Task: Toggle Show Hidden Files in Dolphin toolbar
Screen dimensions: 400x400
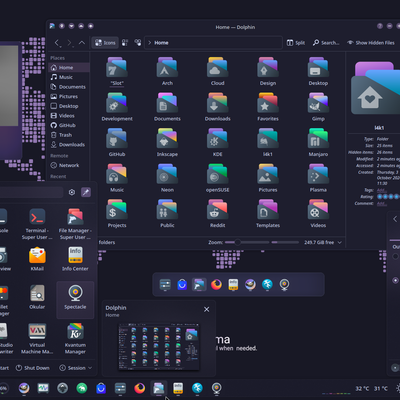Action: (x=371, y=43)
